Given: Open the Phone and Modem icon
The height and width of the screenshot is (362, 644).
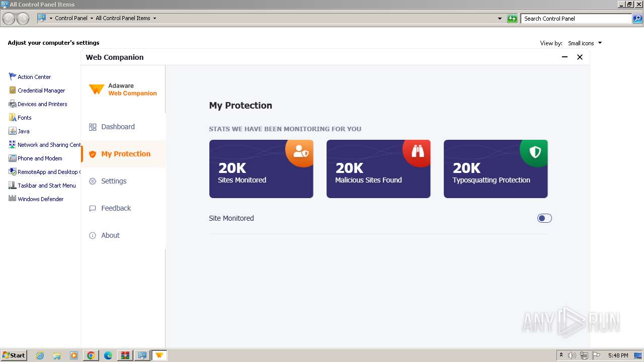Looking at the screenshot, I should pyautogui.click(x=13, y=158).
